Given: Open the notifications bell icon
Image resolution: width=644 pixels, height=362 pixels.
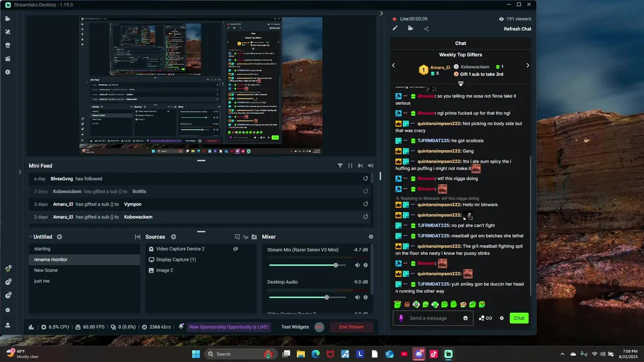Looking at the screenshot, I should pyautogui.click(x=181, y=327).
